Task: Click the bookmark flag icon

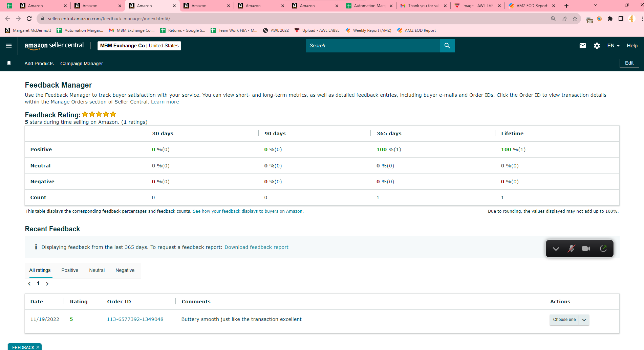Action: (9, 63)
